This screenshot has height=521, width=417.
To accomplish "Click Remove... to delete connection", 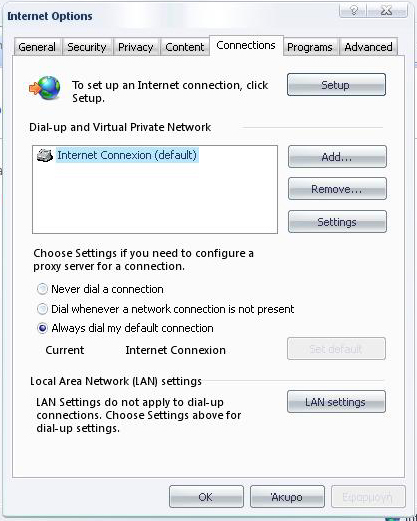I will click(337, 189).
